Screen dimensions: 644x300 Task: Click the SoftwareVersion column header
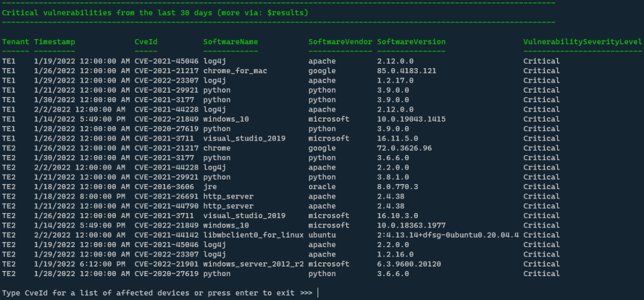click(411, 42)
